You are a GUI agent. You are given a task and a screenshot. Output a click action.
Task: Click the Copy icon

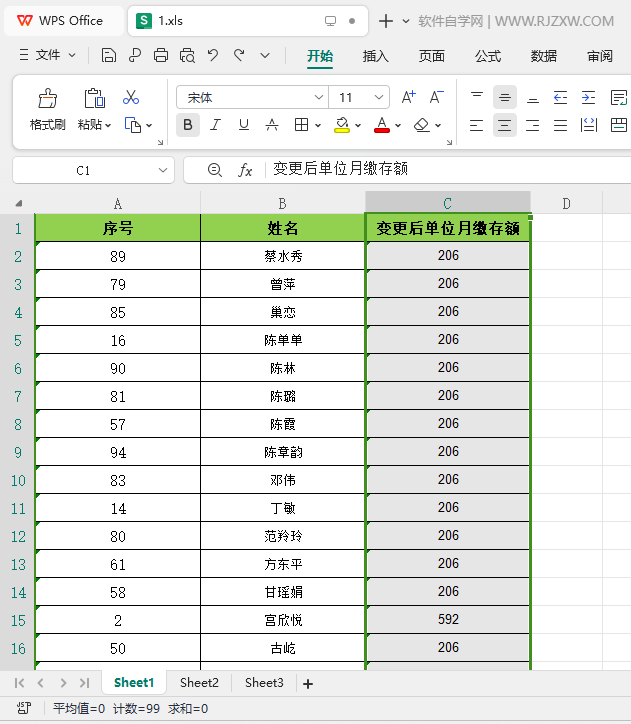point(132,125)
